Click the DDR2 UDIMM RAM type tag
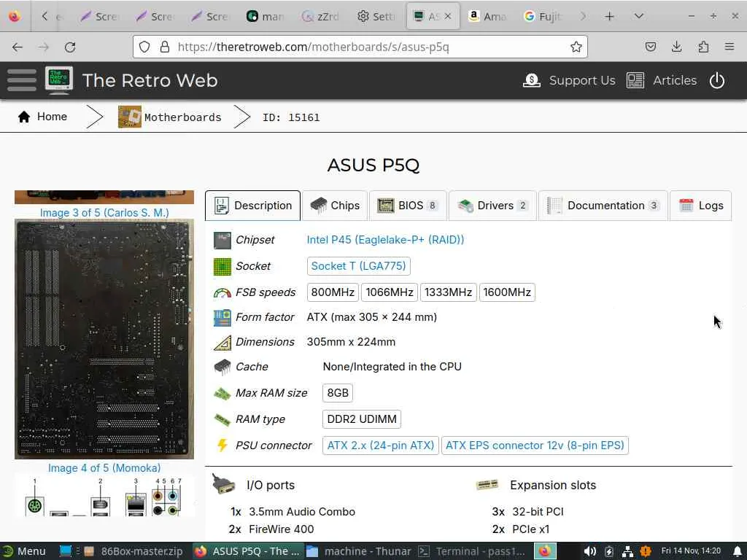Screen dimensions: 747x560 point(362,419)
